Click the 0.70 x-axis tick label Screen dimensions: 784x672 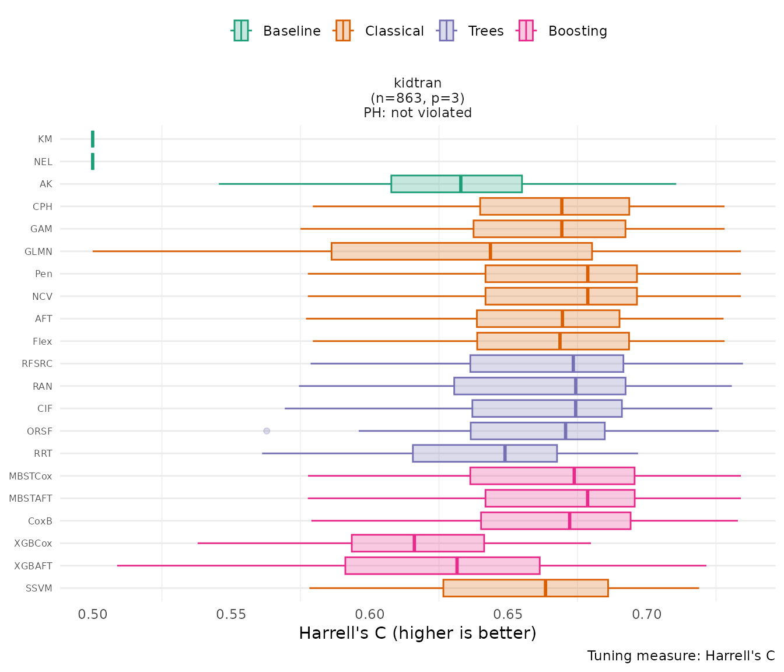click(646, 614)
